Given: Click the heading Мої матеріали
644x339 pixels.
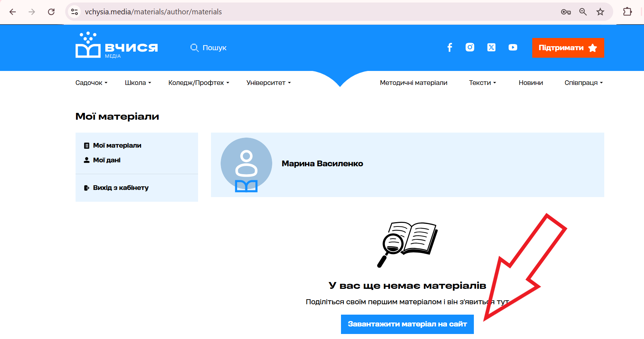Looking at the screenshot, I should [117, 116].
